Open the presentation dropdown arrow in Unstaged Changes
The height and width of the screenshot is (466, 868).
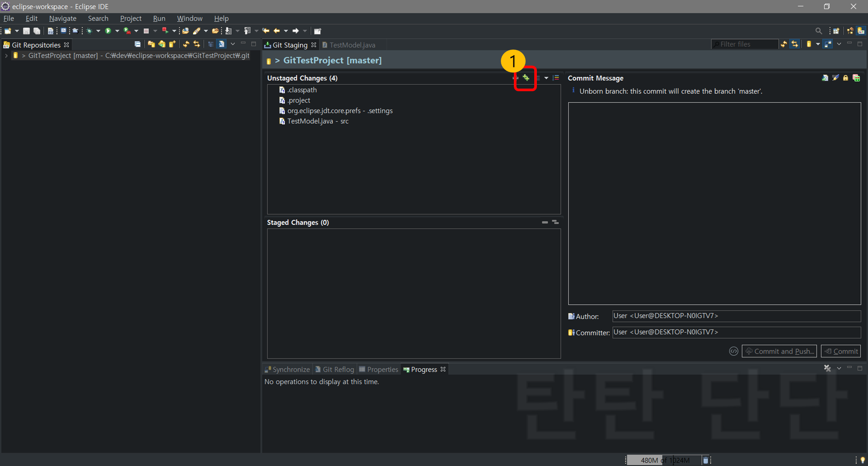coord(546,78)
